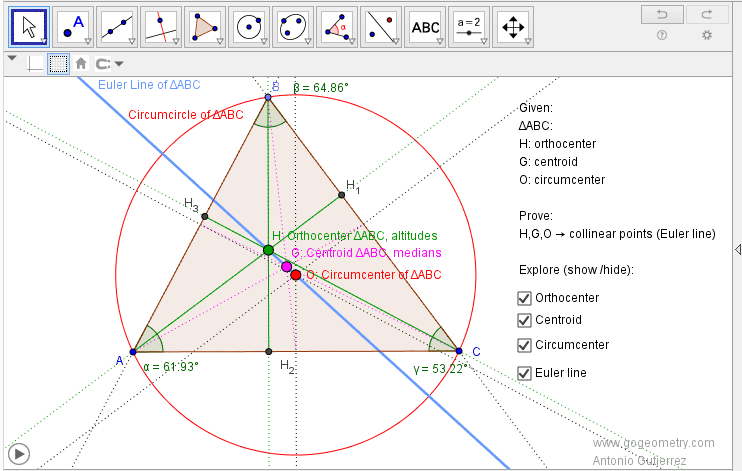The image size is (742, 471).
Task: Select the Move Graphics View tool
Action: coord(512,27)
